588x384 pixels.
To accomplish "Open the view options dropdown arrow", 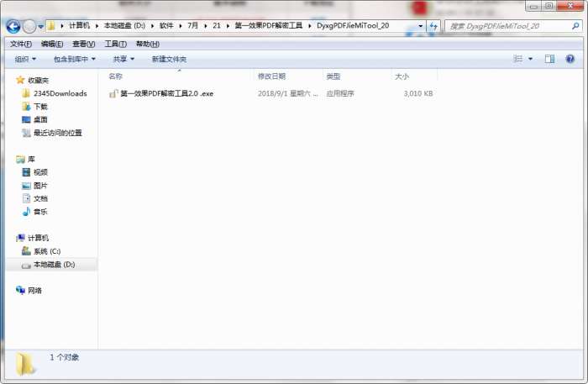I will pos(530,59).
